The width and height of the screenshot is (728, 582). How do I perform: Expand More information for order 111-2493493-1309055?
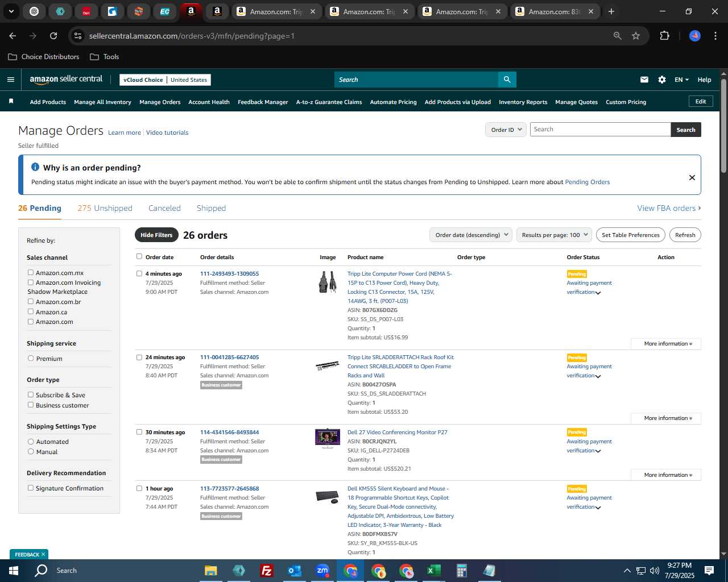coord(666,344)
